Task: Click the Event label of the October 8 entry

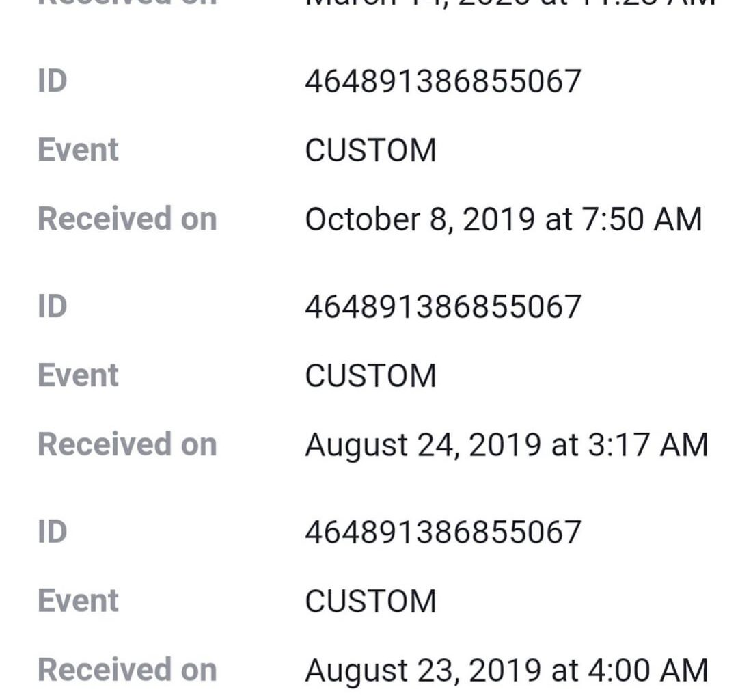Action: (78, 150)
